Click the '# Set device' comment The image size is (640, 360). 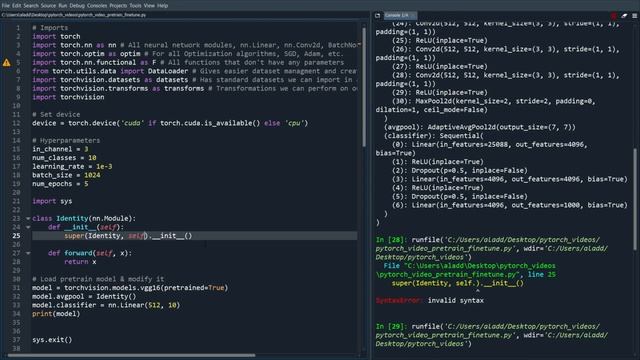(56, 114)
